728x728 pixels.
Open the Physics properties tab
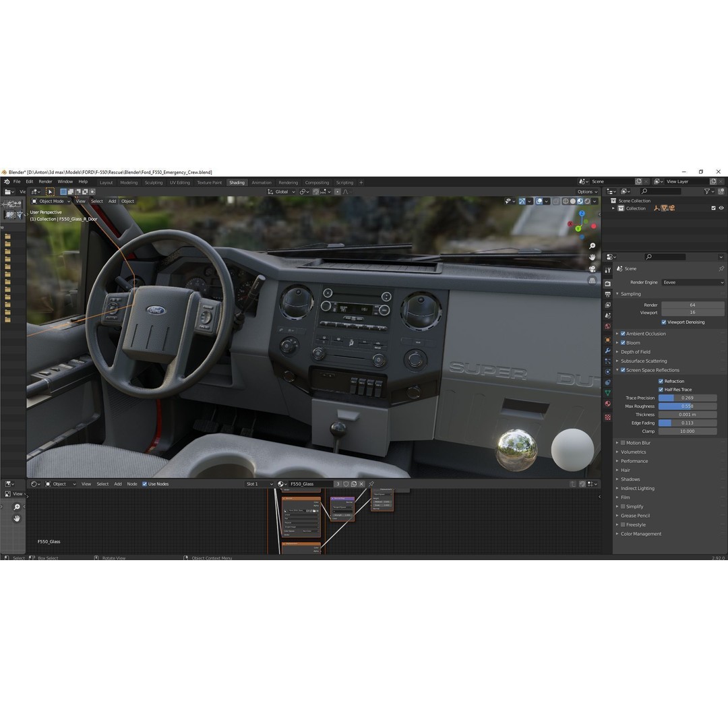(x=607, y=372)
